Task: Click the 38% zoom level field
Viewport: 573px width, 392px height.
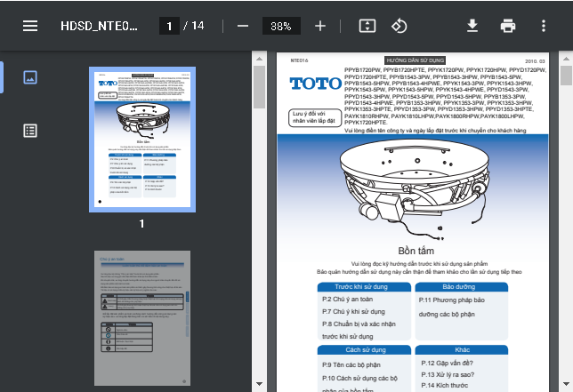Action: click(281, 26)
